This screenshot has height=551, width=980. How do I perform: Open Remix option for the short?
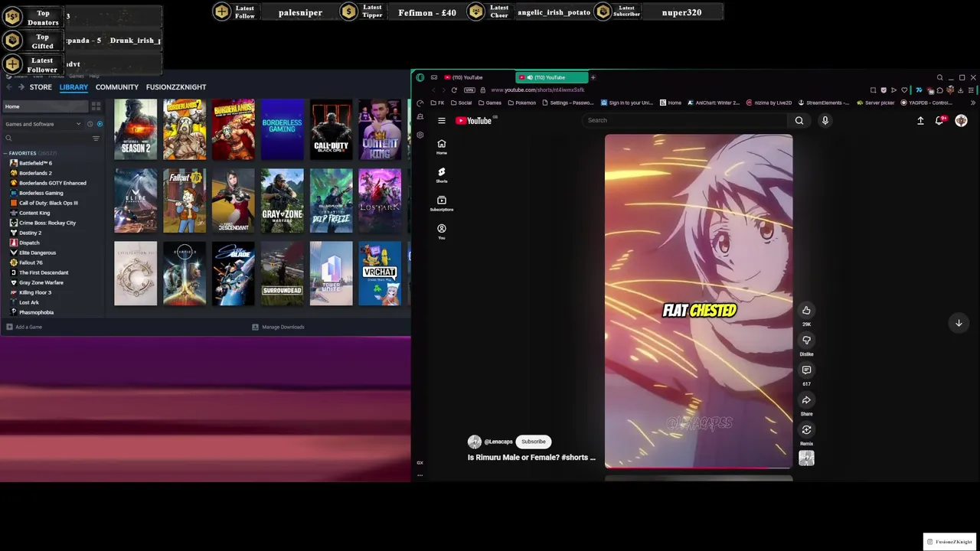806,429
